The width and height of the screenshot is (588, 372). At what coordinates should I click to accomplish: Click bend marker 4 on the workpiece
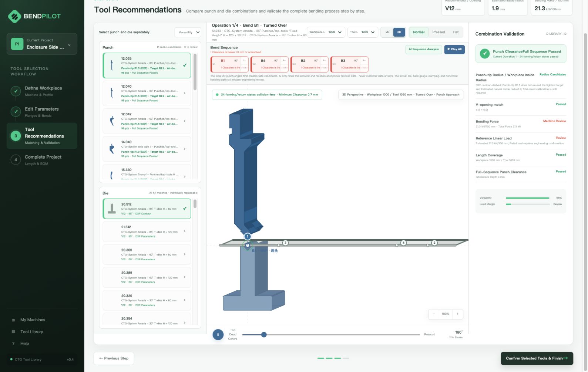coord(403,243)
